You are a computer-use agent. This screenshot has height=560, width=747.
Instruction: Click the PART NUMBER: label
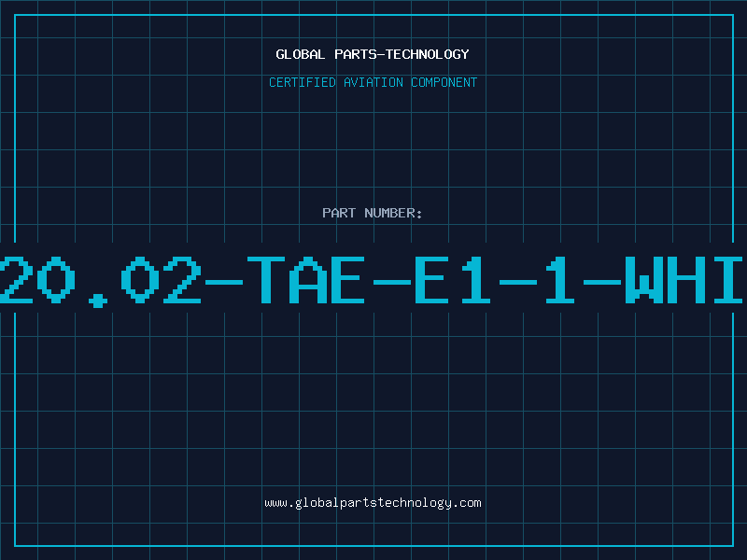pos(373,213)
